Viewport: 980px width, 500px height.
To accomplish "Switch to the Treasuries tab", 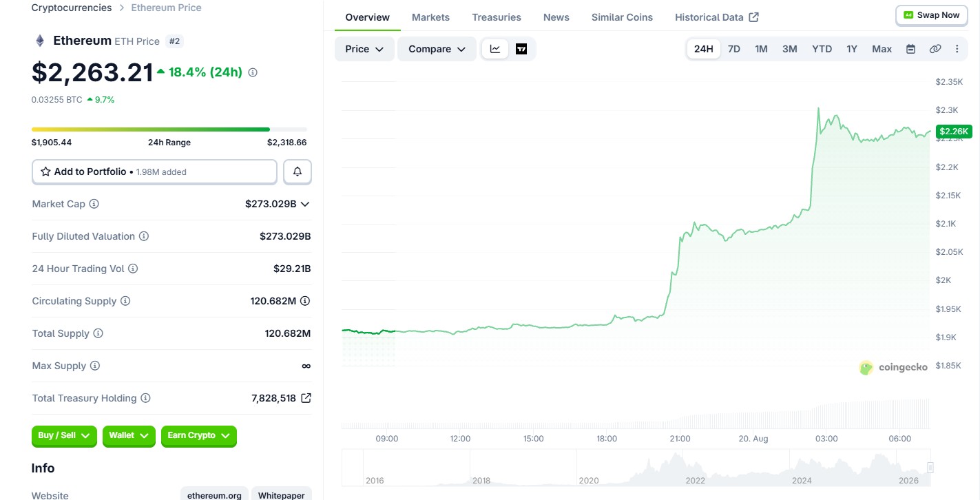I will (497, 17).
